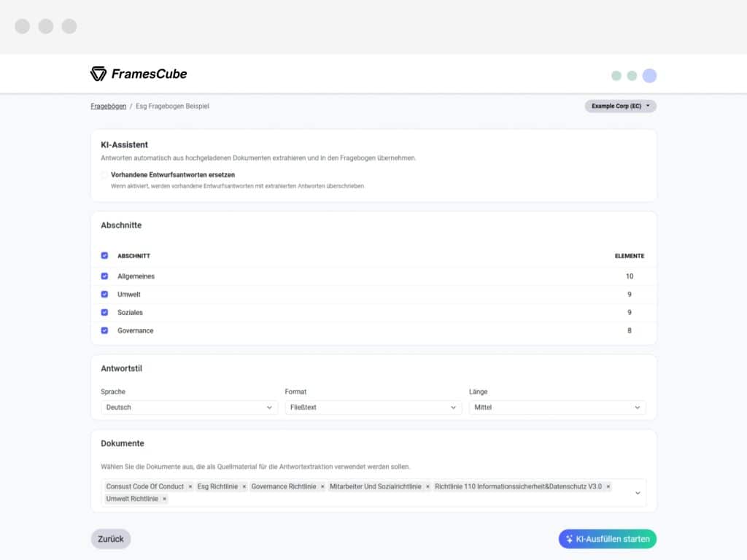747x560 pixels.
Task: Click the FramesCube logo icon
Action: coord(98,74)
